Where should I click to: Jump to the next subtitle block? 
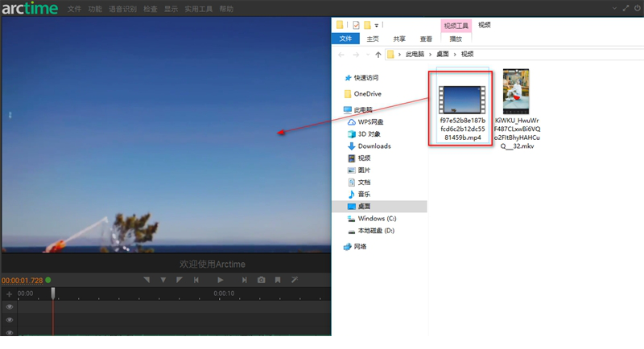pos(245,280)
